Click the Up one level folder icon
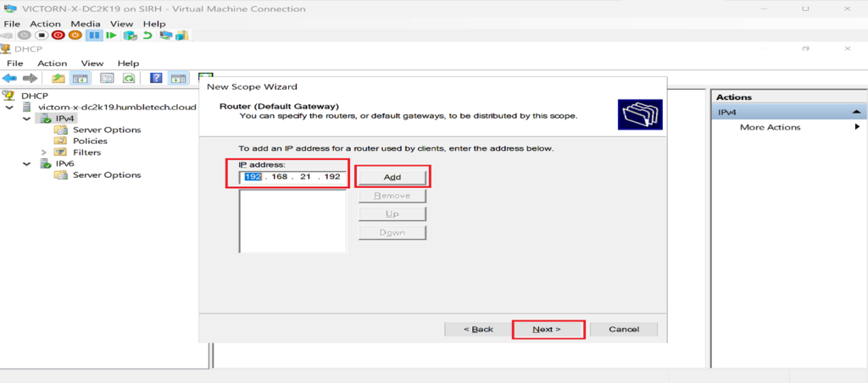 coord(58,78)
